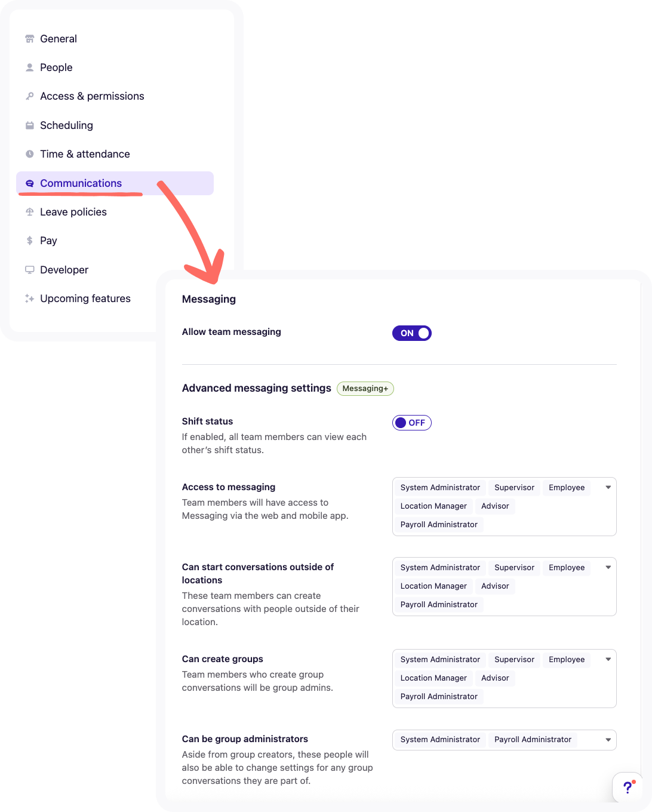Click the Pay dollar sign icon
This screenshot has width=652, height=812.
[29, 241]
